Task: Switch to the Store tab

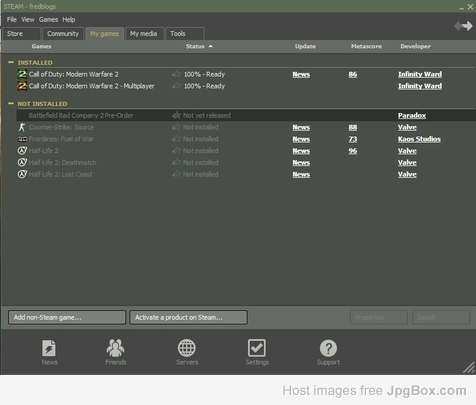Action: tap(21, 34)
